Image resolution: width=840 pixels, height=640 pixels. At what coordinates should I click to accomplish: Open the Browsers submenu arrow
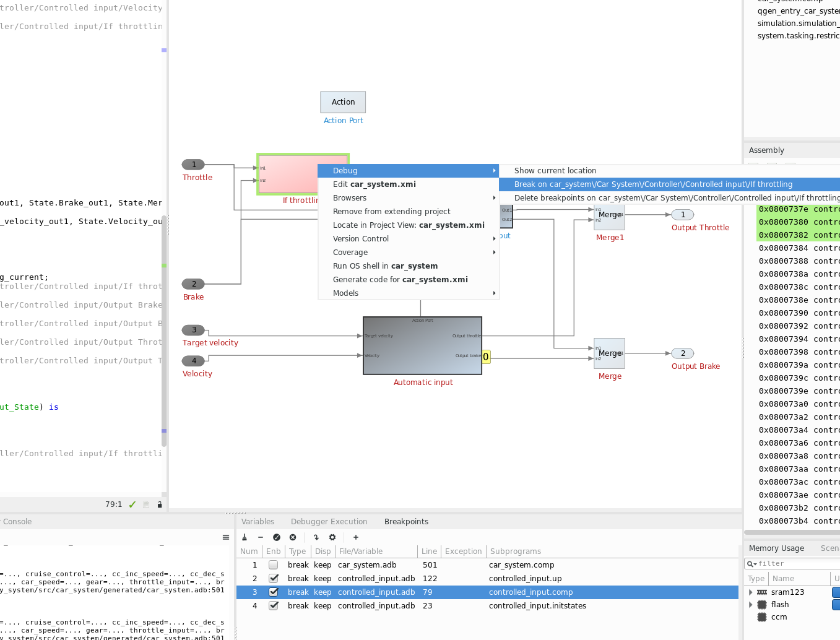click(x=494, y=198)
